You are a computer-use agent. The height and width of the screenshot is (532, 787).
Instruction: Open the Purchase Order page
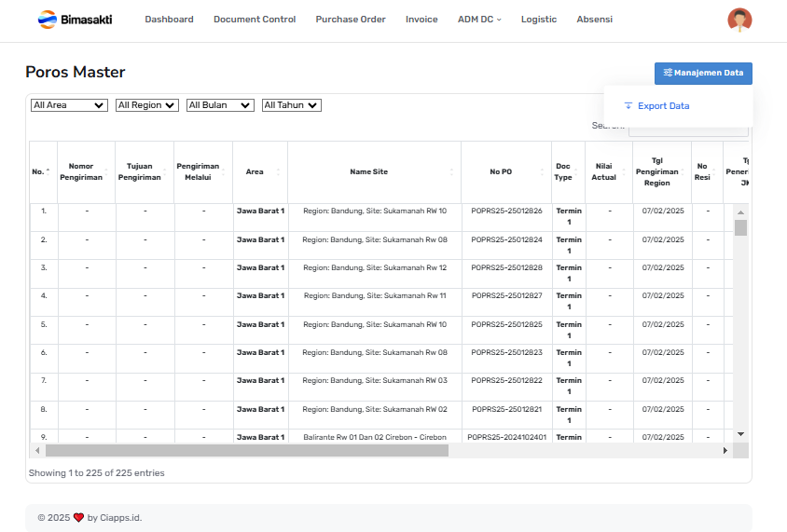(350, 20)
